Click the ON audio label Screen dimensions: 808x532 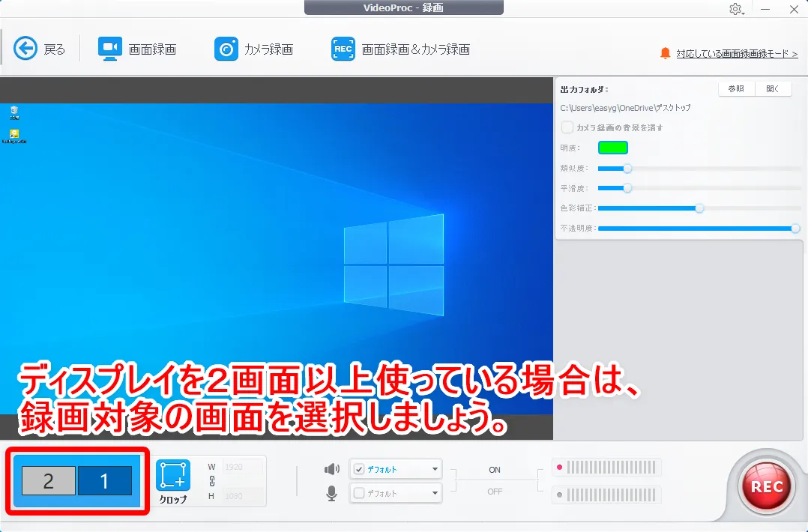pos(495,470)
